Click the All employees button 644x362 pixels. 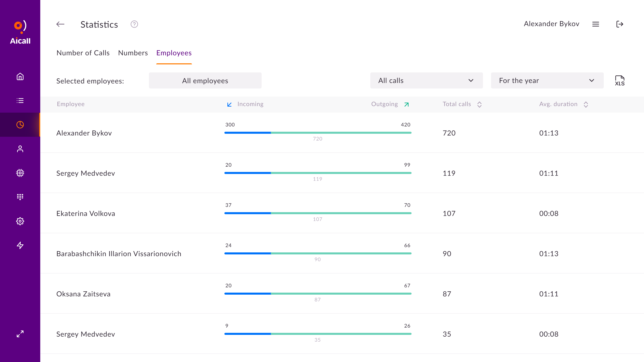205,80
